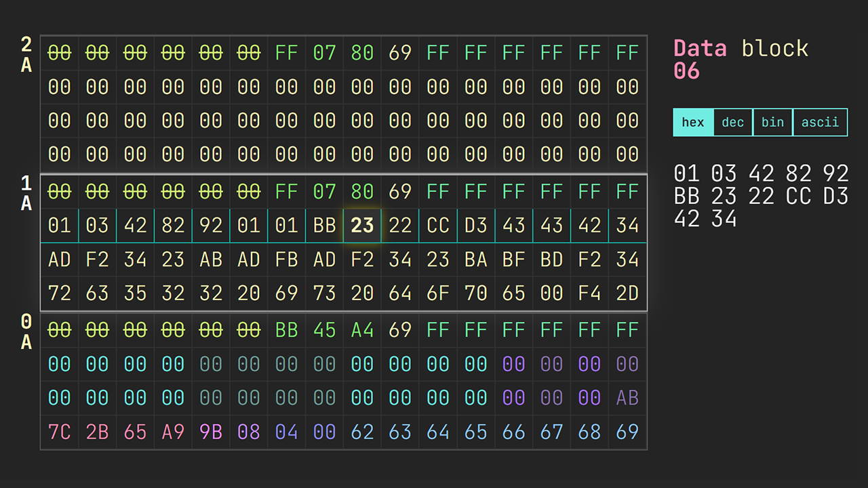The image size is (868, 488).
Task: Click the 69 byte in block 2A
Action: point(400,53)
